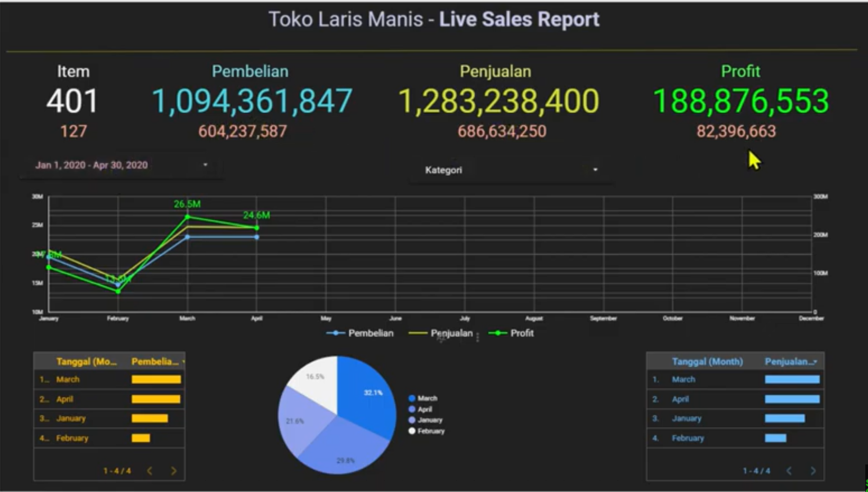Click the previous page arrow under the Pembelian table
This screenshot has height=492, width=868.
pyautogui.click(x=150, y=471)
